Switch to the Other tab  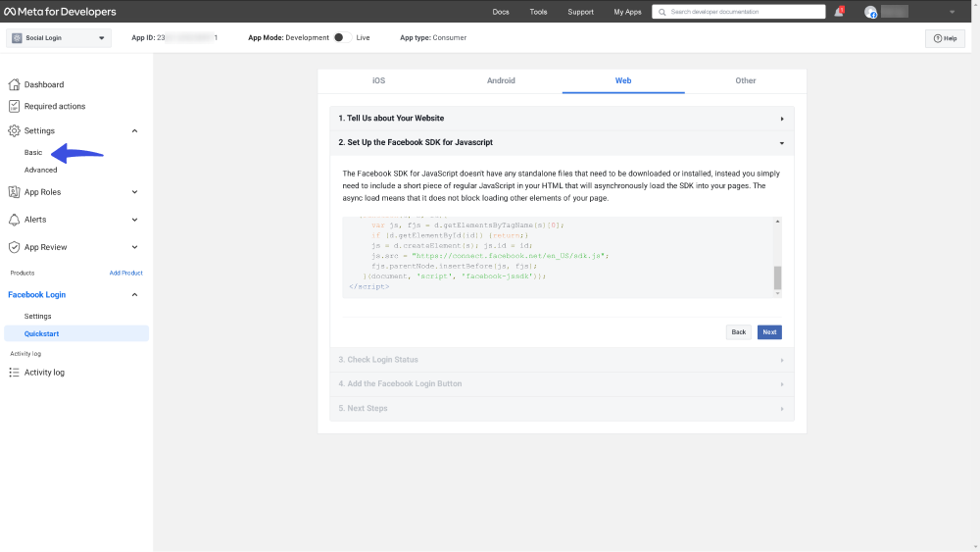click(746, 80)
